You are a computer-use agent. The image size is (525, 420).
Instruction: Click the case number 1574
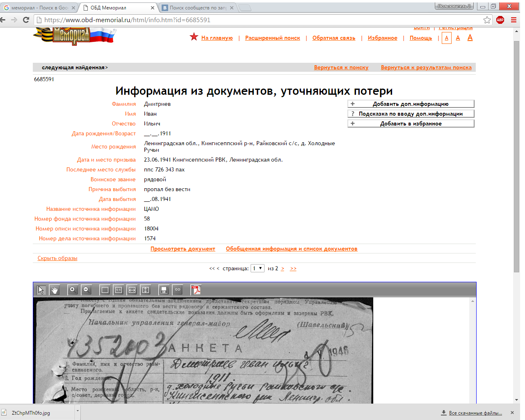coord(150,239)
